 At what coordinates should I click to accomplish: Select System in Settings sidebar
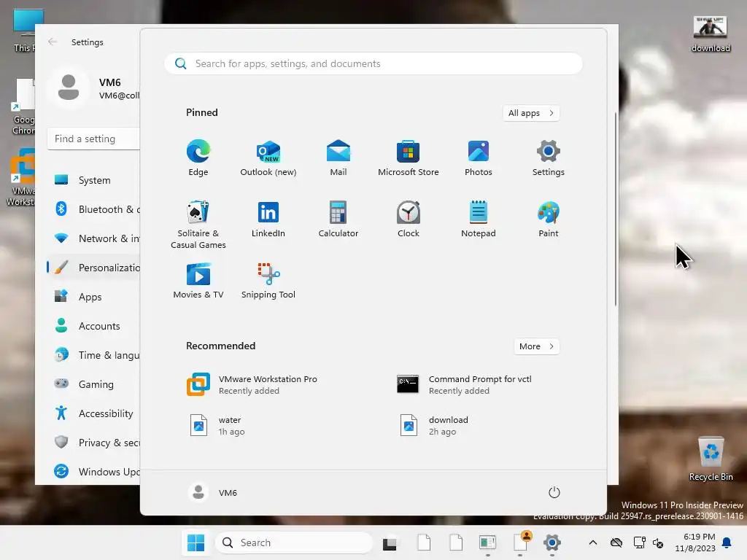[x=94, y=180]
